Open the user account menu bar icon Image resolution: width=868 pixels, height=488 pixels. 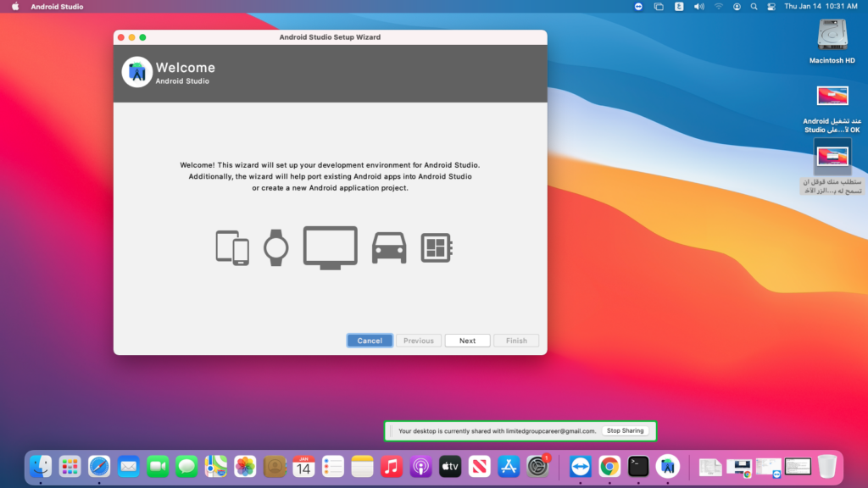coord(737,7)
